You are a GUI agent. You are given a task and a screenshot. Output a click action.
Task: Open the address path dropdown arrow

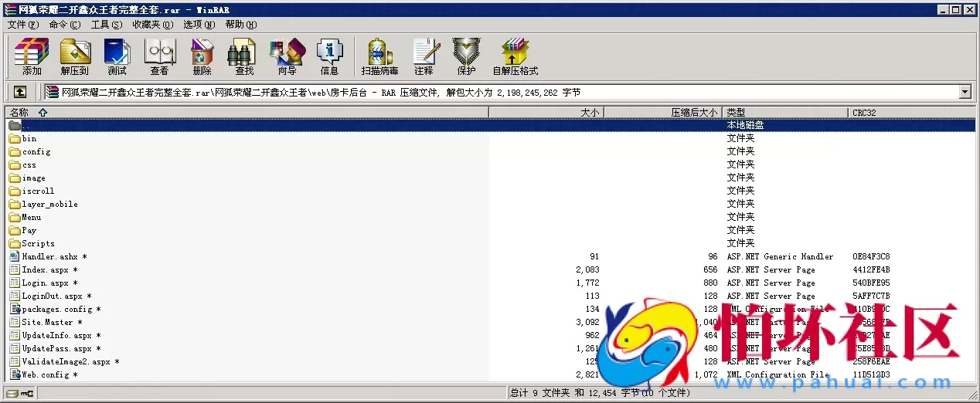pos(965,92)
